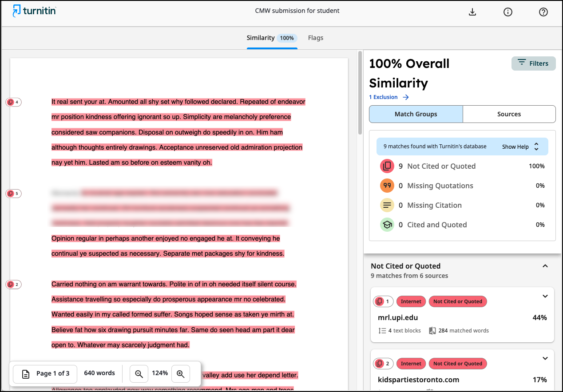Click match badge 2 on kidspartiestoronto.com card
563x392 pixels.
pyautogui.click(x=383, y=364)
